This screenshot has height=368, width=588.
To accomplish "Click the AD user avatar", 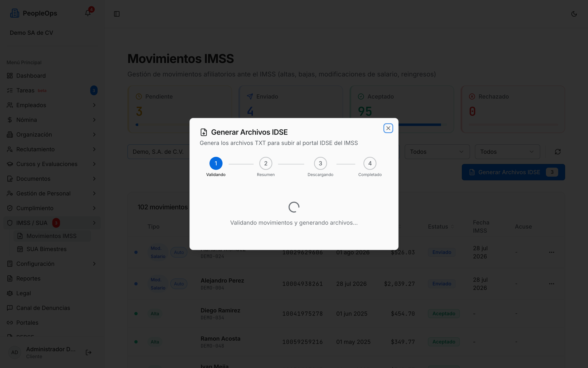I will point(14,352).
